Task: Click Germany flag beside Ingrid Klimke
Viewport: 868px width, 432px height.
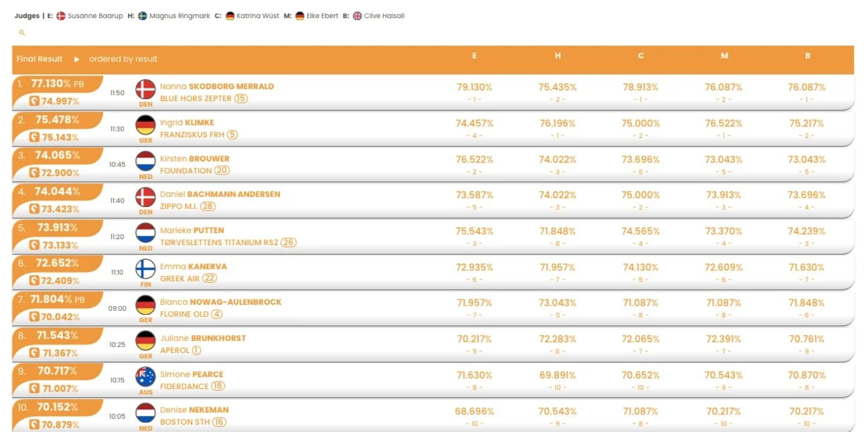Action: point(145,125)
